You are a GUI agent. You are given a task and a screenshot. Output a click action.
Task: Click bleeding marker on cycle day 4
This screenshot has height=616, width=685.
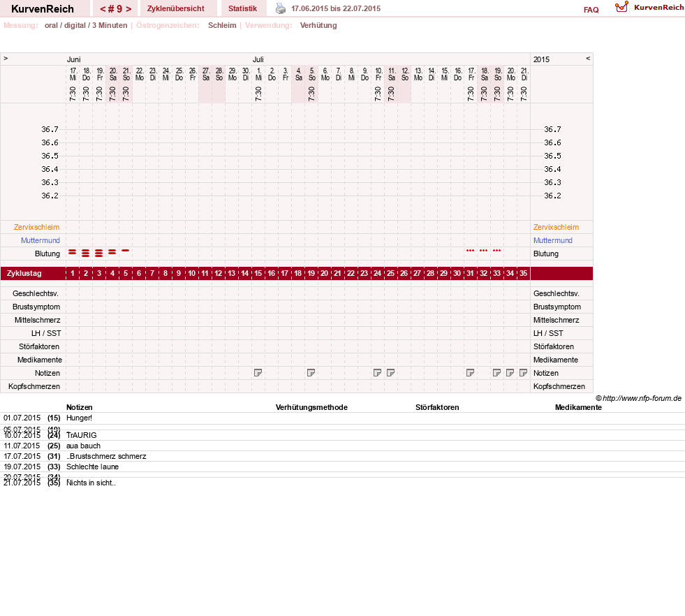[112, 252]
